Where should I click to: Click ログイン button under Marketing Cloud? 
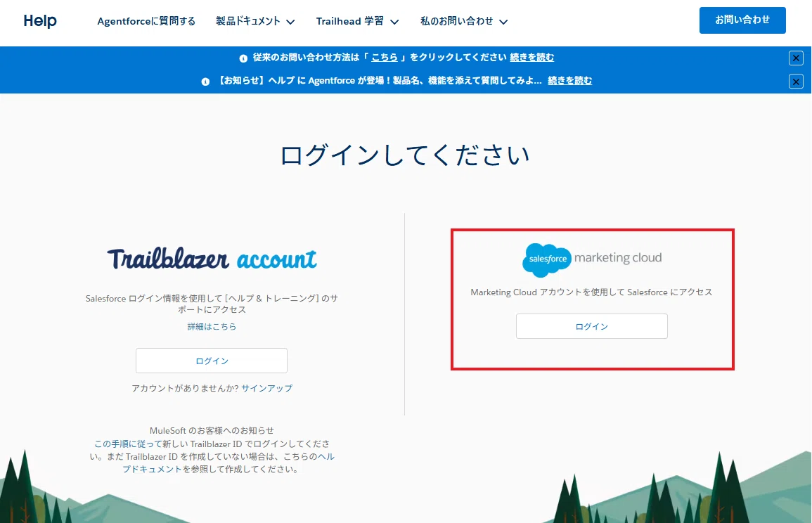[591, 326]
